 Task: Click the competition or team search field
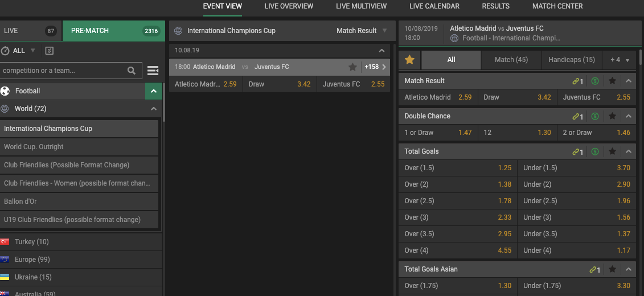(x=71, y=71)
